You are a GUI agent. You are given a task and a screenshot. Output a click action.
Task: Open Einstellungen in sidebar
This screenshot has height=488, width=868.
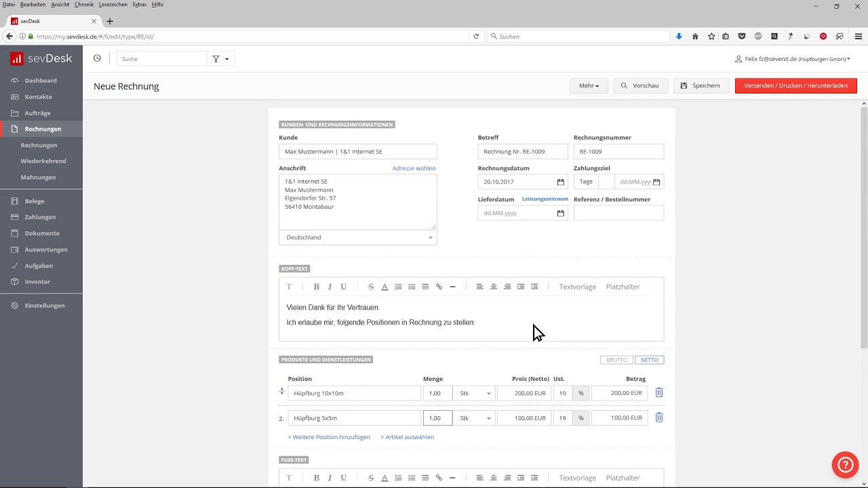pyautogui.click(x=45, y=306)
